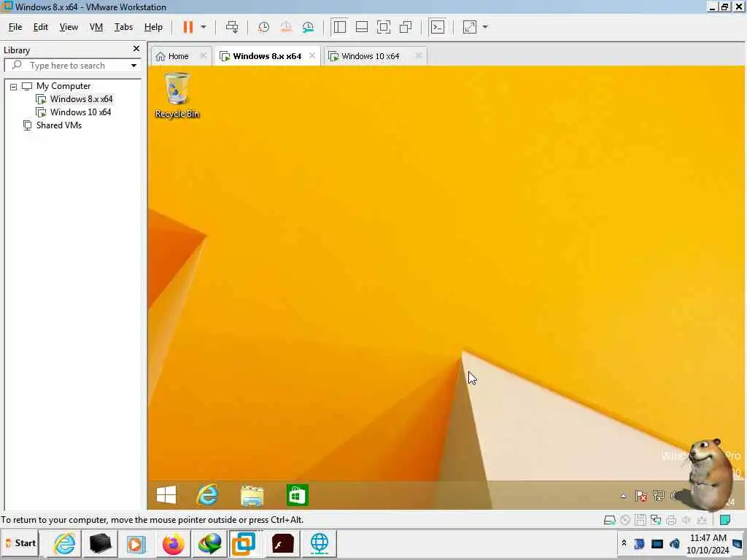Switch to the Windows 10 x64 tab
This screenshot has height=560, width=747.
[370, 56]
